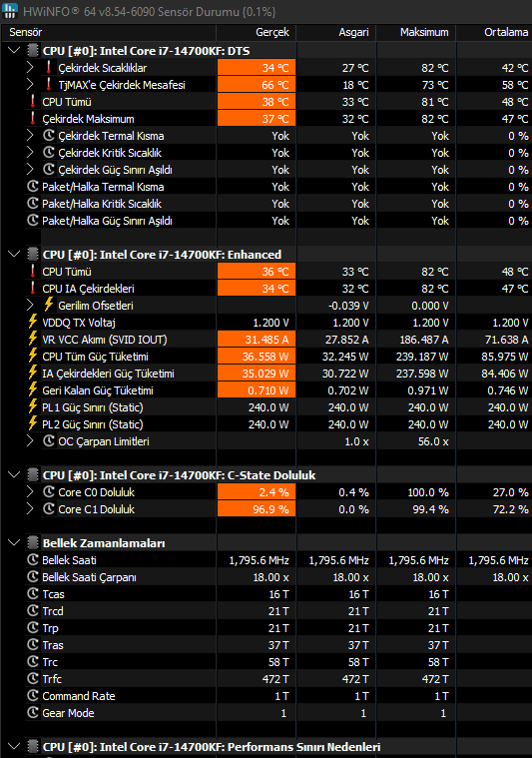Collapse the C-State Doluluk group
This screenshot has width=532, height=758.
click(14, 474)
